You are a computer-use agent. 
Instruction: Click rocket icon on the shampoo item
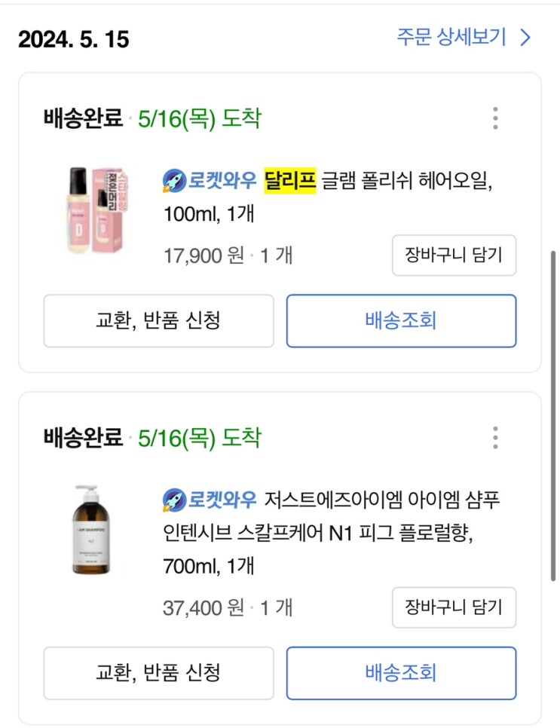[x=174, y=500]
